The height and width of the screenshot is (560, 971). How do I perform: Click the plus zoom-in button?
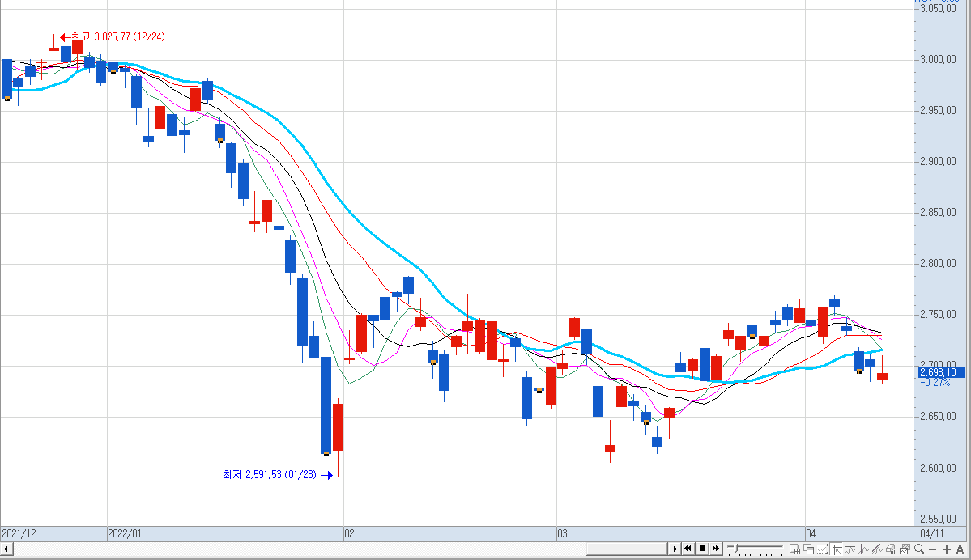tap(946, 549)
